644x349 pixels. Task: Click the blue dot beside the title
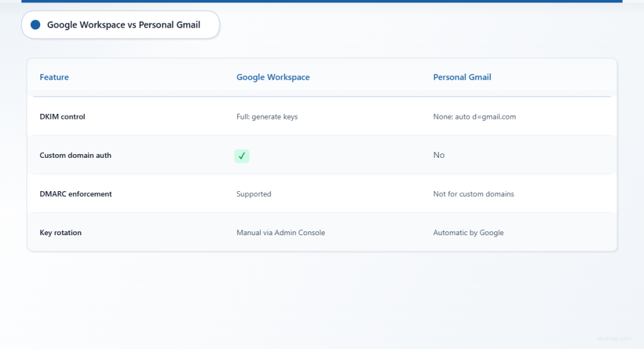point(36,25)
